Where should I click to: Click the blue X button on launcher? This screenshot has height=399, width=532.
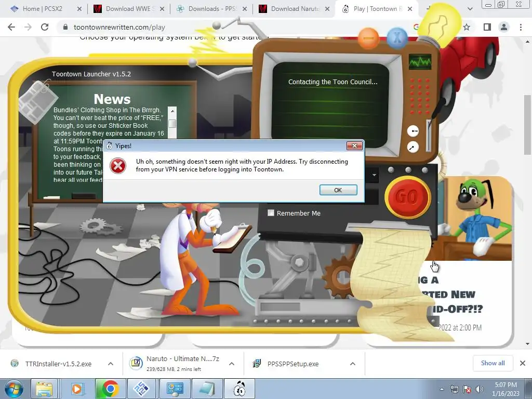[397, 37]
